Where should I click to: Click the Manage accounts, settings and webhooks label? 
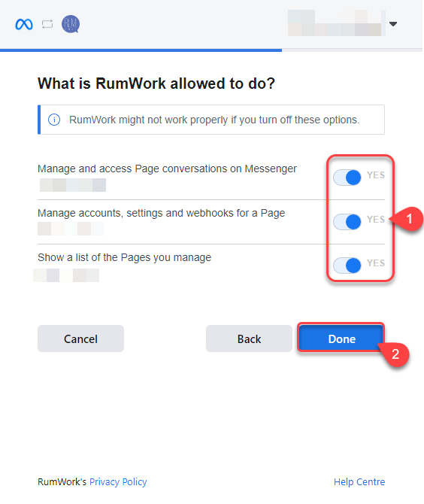[x=161, y=213]
